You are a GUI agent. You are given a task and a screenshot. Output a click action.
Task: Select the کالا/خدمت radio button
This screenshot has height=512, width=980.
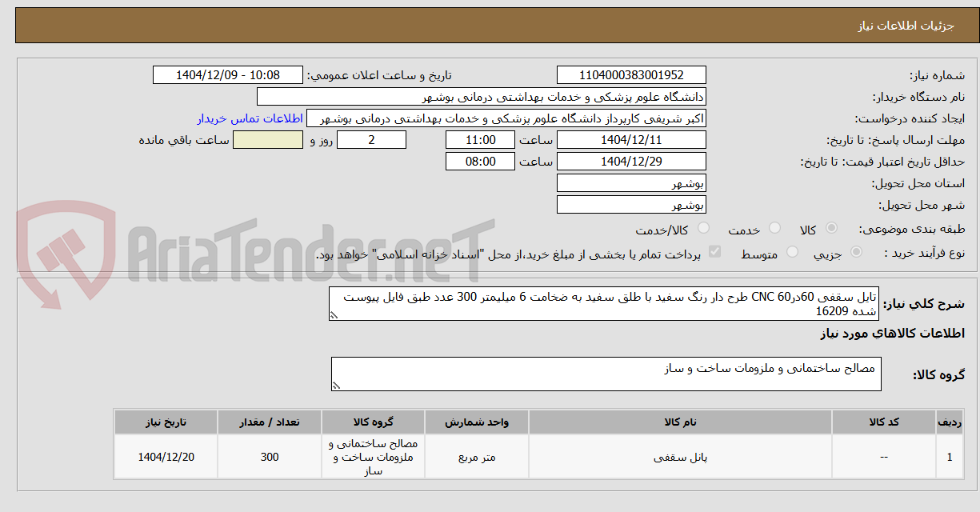click(x=703, y=229)
